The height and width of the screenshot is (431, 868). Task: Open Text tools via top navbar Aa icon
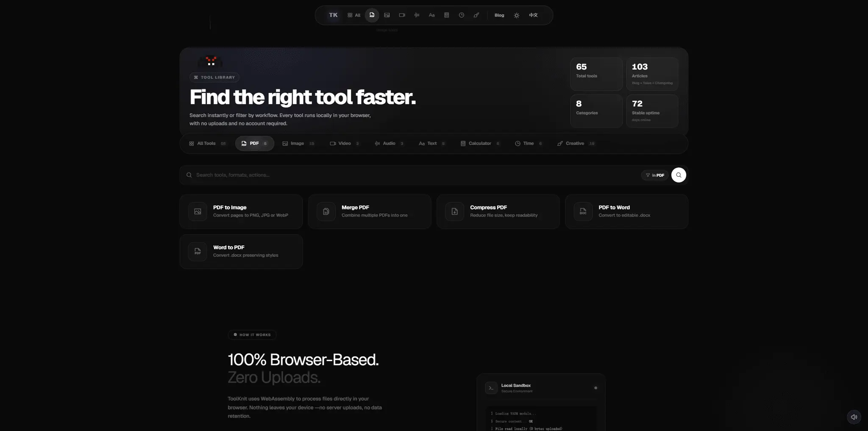[431, 15]
